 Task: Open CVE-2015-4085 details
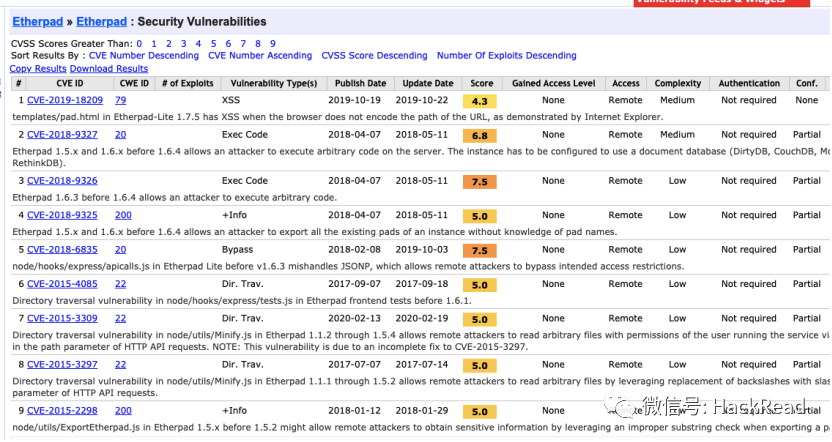(62, 284)
